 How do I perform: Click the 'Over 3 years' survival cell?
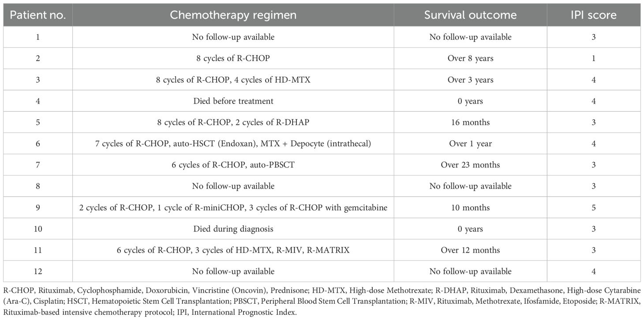tap(470, 80)
